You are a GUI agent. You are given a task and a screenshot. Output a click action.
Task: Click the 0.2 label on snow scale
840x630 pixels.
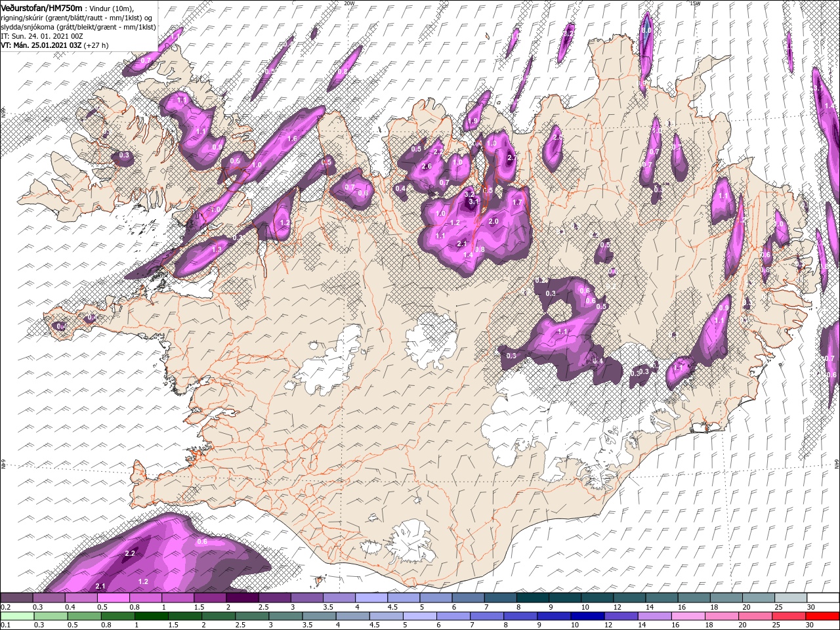pos(6,607)
